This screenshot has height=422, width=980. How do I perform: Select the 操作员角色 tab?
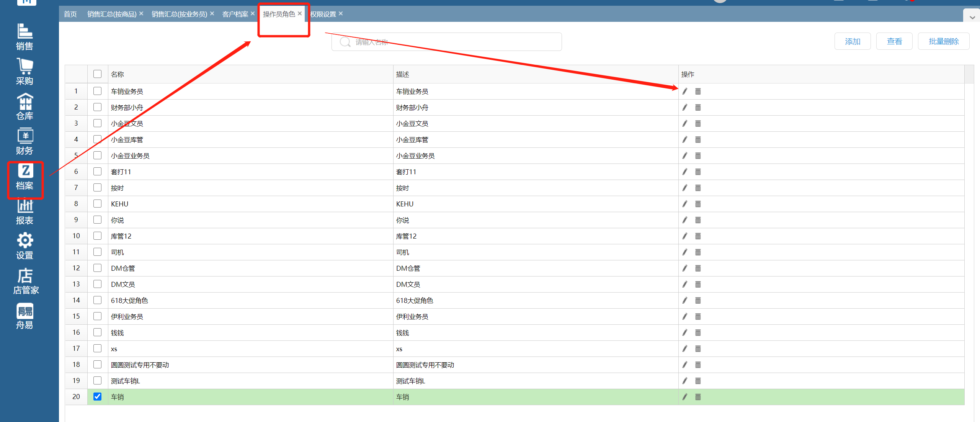point(279,14)
